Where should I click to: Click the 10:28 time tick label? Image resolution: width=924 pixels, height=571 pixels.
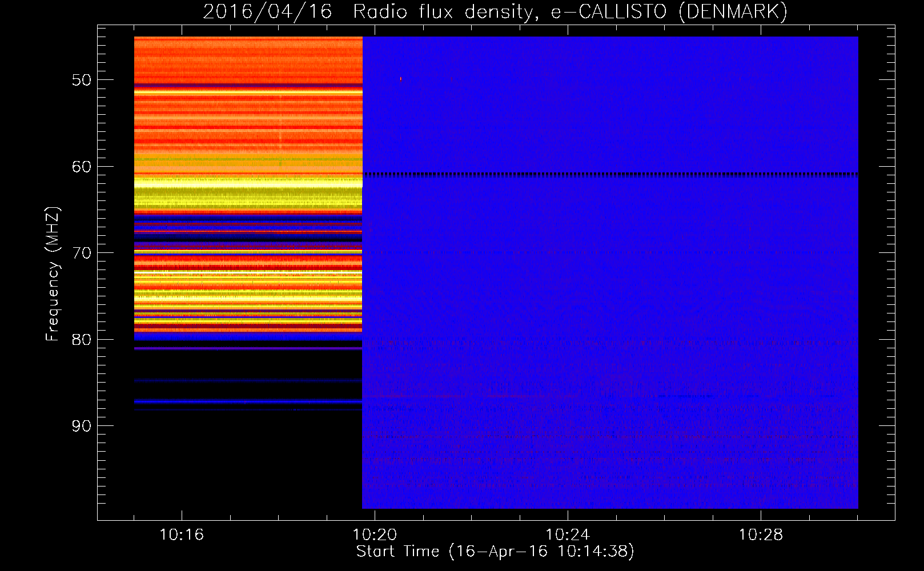click(761, 535)
